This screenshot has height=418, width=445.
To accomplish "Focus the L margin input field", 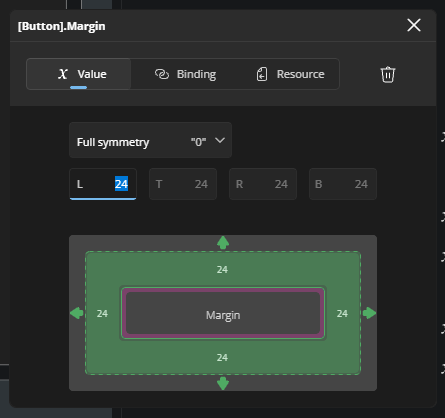I will [x=103, y=184].
